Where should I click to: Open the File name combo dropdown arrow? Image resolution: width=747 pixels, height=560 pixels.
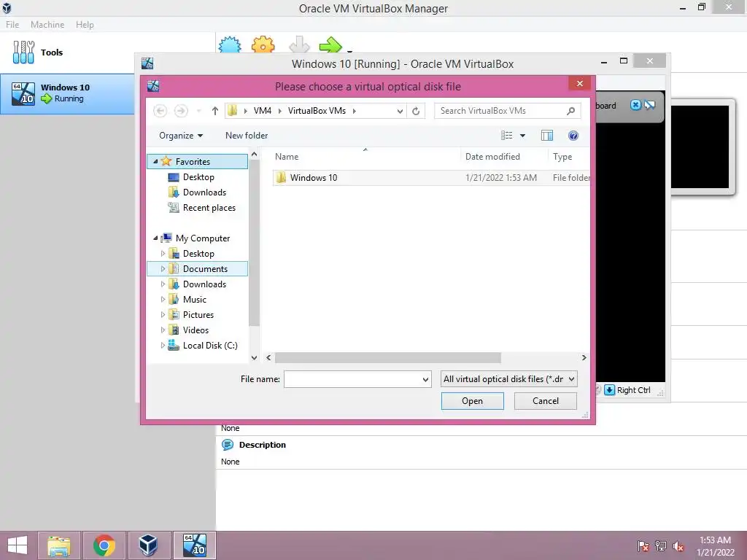[x=425, y=379]
